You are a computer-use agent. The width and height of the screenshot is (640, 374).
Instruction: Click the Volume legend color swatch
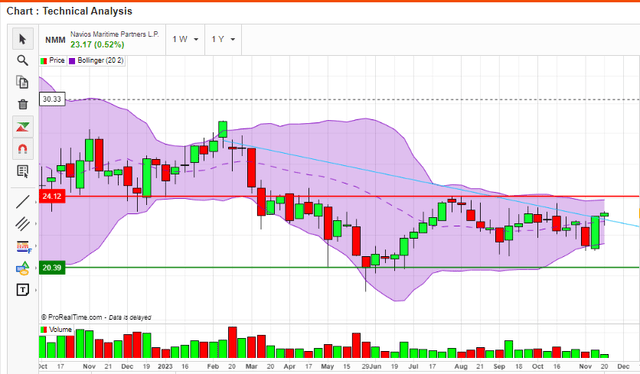coord(44,329)
